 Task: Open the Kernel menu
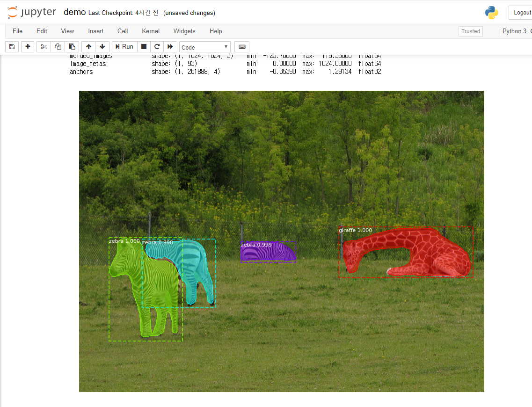[151, 31]
